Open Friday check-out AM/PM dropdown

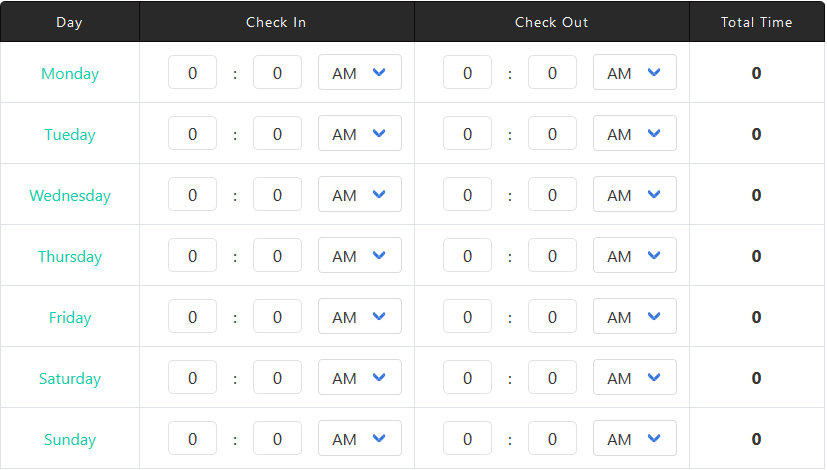pyautogui.click(x=634, y=316)
